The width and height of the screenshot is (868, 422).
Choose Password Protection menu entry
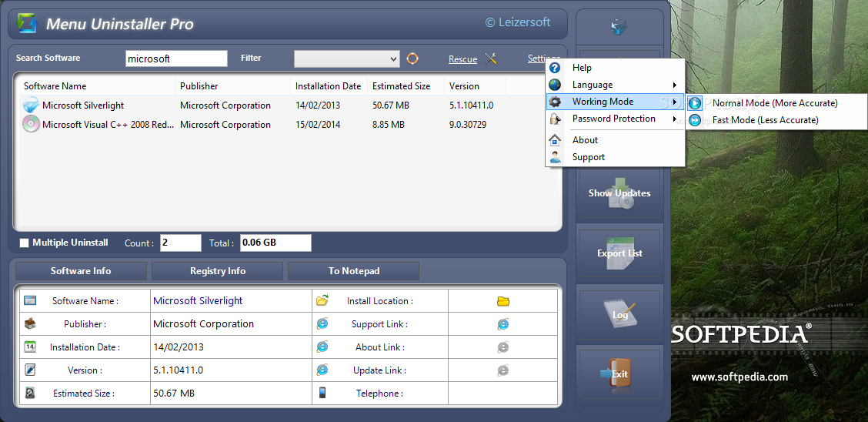point(615,119)
